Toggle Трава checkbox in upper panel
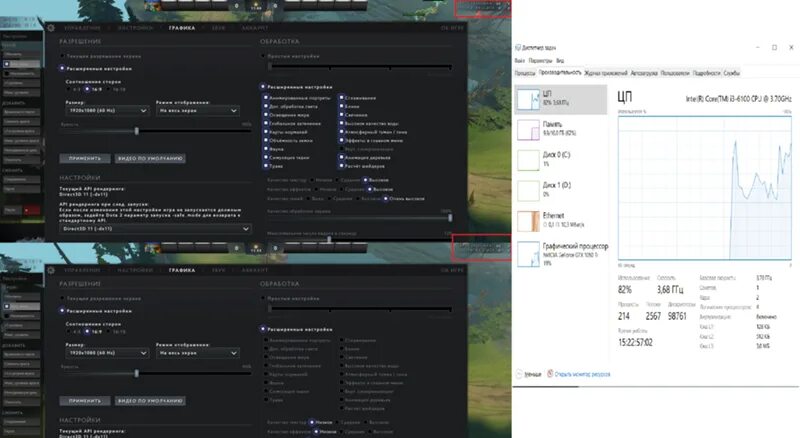Screen dimensions: 800x438 pos(265,166)
